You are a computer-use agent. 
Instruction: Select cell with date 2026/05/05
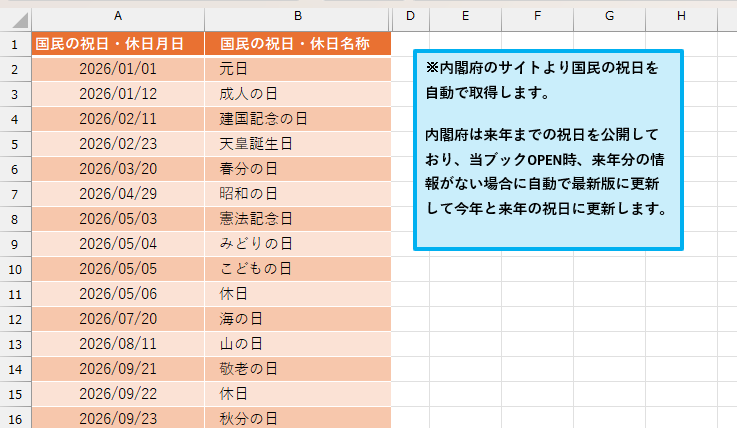click(x=118, y=269)
